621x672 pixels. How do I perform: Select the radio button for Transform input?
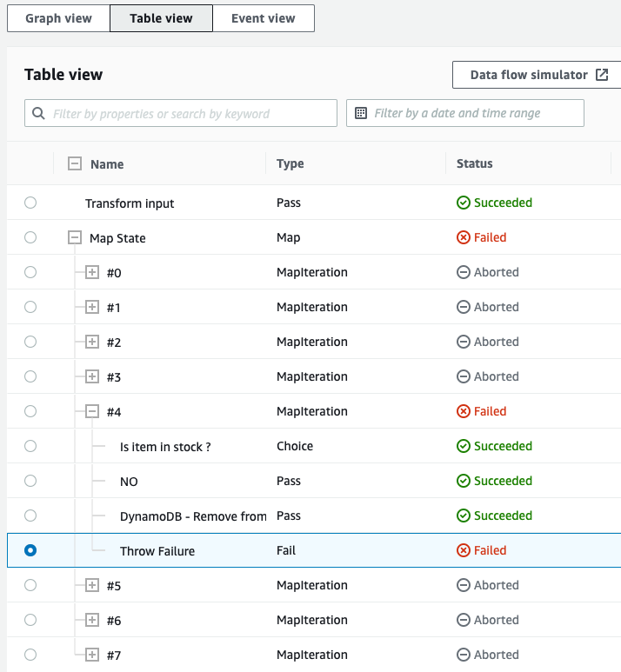(30, 203)
